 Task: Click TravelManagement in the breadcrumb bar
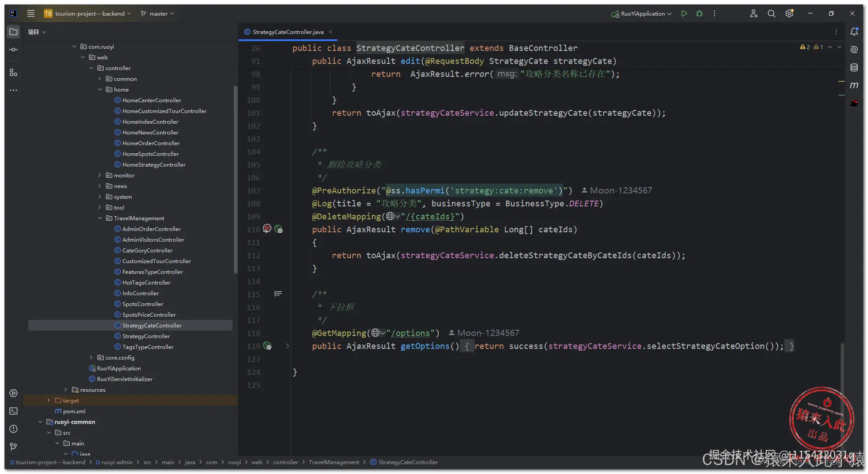(x=334, y=462)
